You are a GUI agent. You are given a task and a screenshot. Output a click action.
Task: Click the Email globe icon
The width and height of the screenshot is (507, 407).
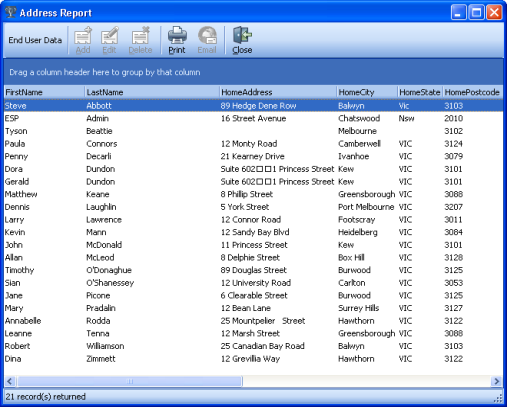207,35
